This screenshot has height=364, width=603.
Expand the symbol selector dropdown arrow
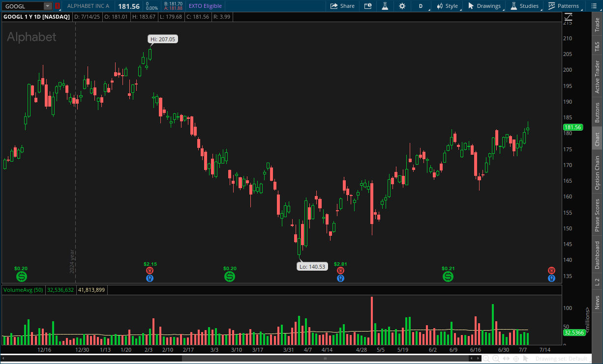[x=48, y=6]
